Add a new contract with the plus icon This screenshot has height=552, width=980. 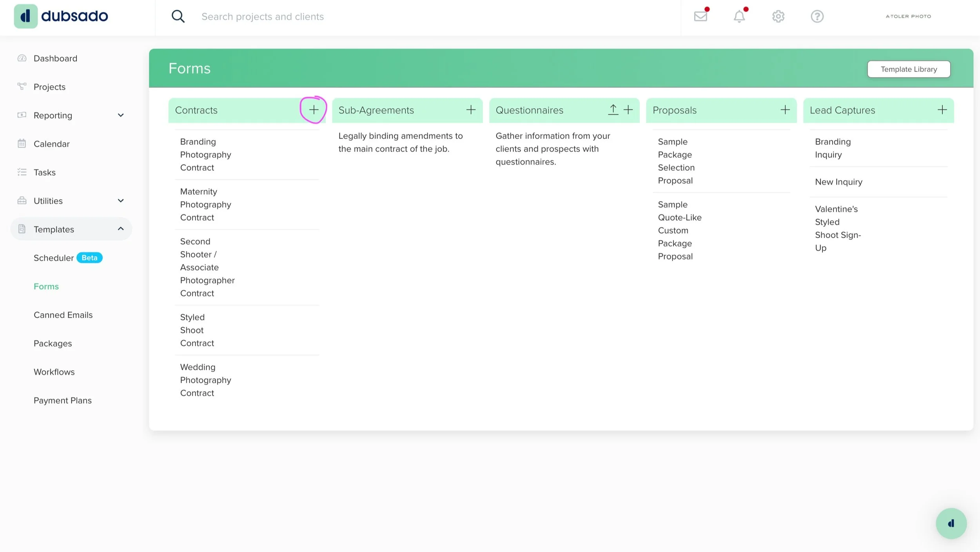314,110
